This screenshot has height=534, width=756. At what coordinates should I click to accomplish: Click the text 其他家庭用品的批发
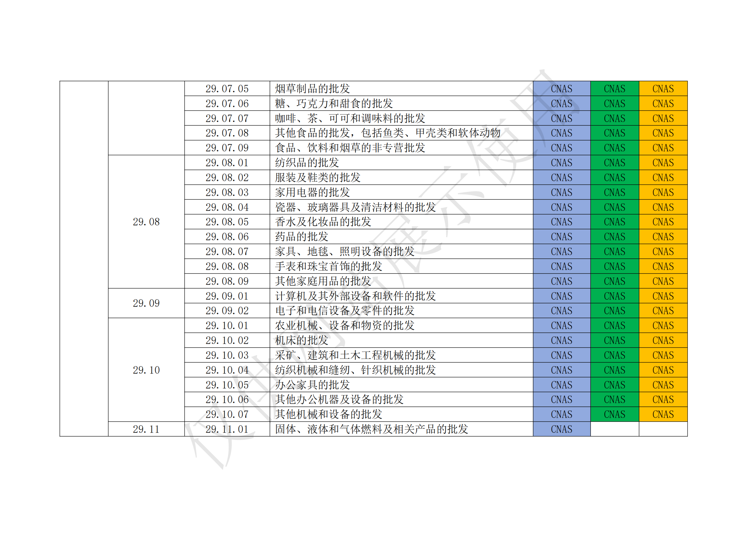coord(323,281)
